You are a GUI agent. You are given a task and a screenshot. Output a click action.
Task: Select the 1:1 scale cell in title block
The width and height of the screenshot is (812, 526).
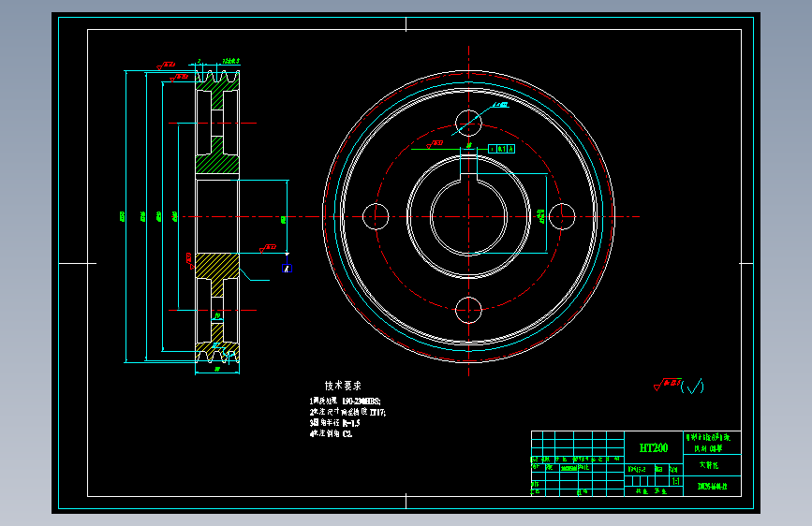[676, 481]
